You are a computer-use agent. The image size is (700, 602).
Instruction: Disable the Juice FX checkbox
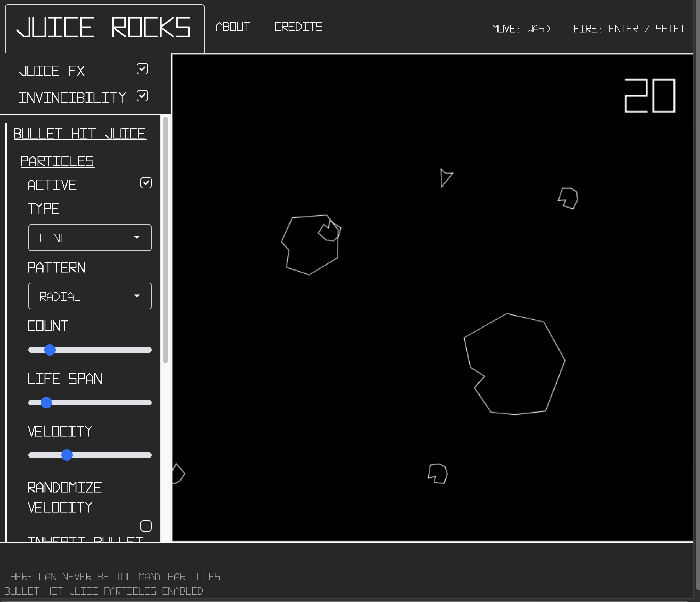tap(142, 69)
